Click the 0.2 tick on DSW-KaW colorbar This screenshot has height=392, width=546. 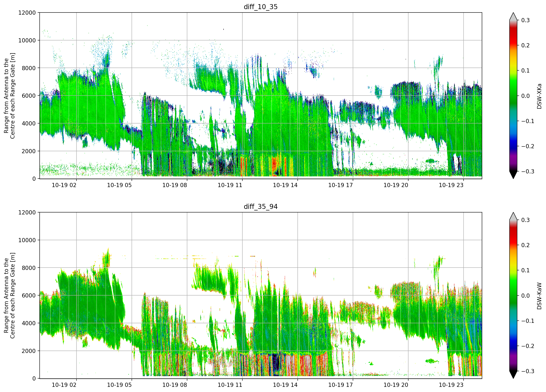click(526, 245)
